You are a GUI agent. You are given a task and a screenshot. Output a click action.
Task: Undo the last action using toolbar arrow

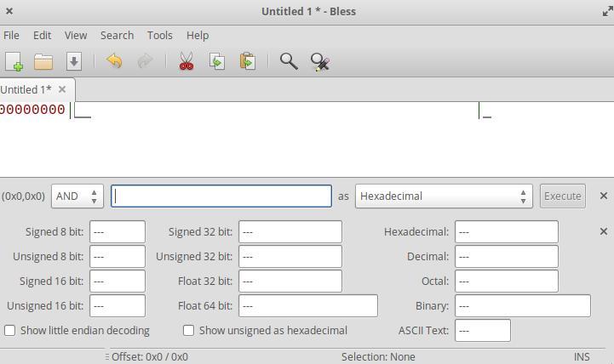pyautogui.click(x=113, y=61)
